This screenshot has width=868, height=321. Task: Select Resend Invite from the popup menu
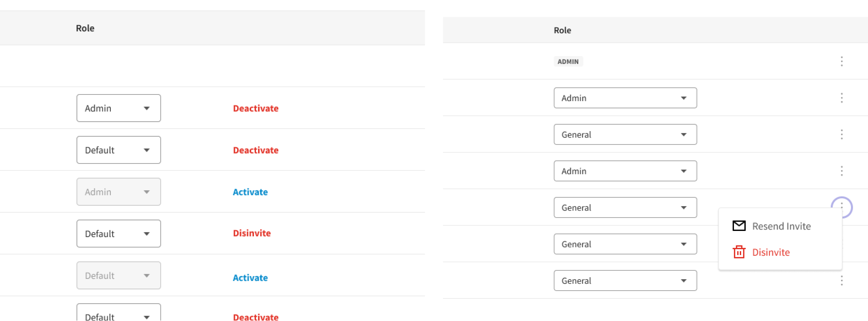(781, 226)
